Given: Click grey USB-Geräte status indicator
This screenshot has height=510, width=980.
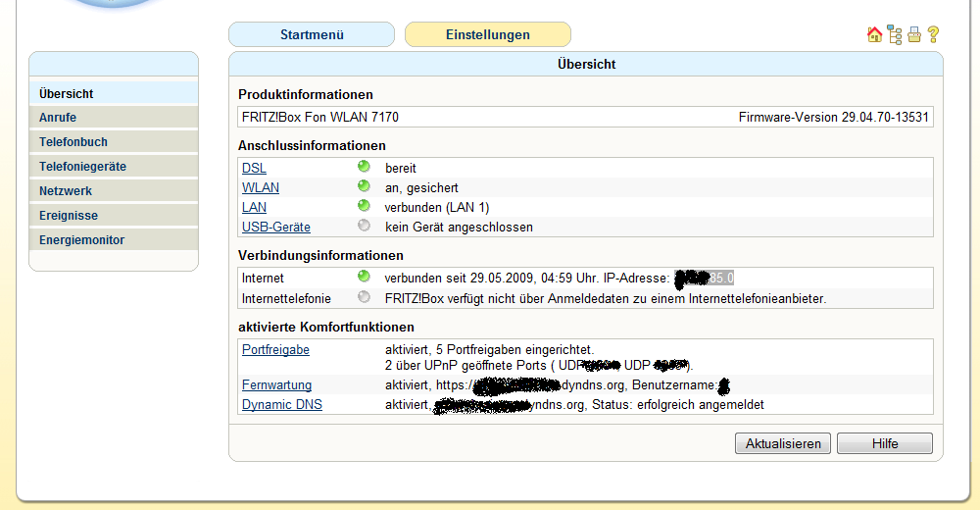Looking at the screenshot, I should 364,226.
